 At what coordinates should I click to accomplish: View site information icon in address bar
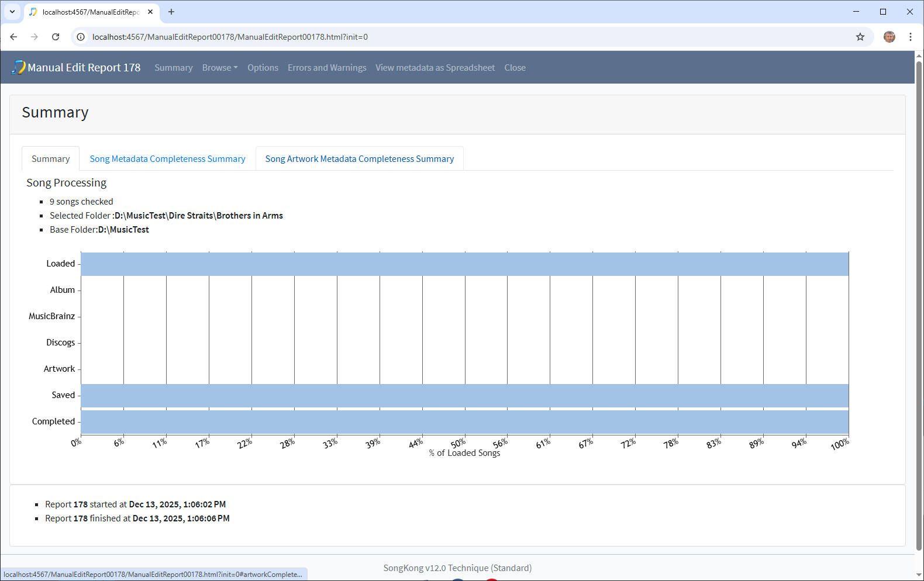coord(81,37)
